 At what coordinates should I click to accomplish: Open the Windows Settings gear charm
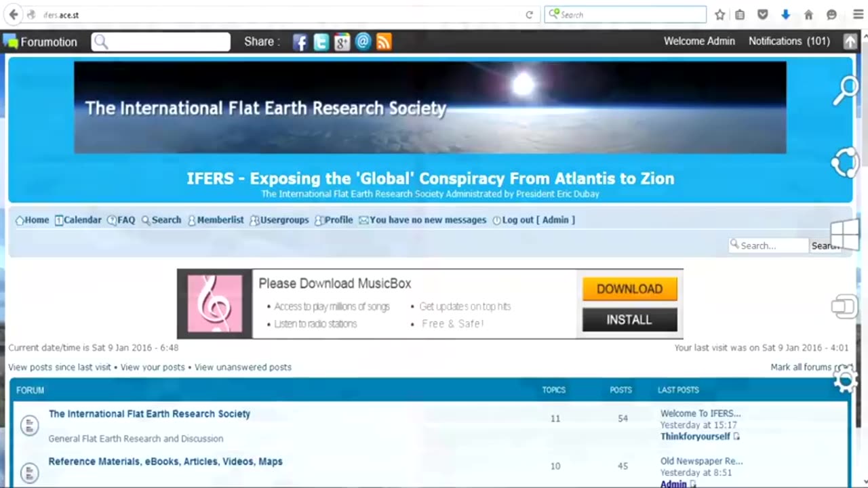click(x=845, y=380)
